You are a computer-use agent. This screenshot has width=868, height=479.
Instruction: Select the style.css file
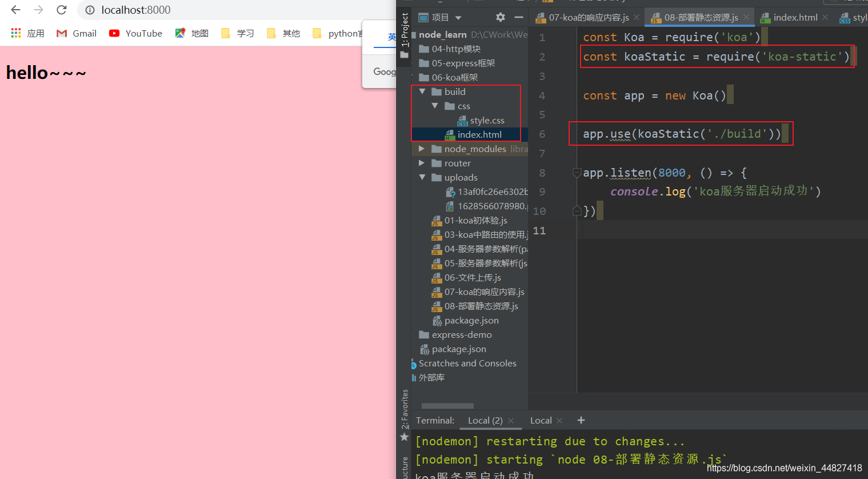tap(481, 120)
